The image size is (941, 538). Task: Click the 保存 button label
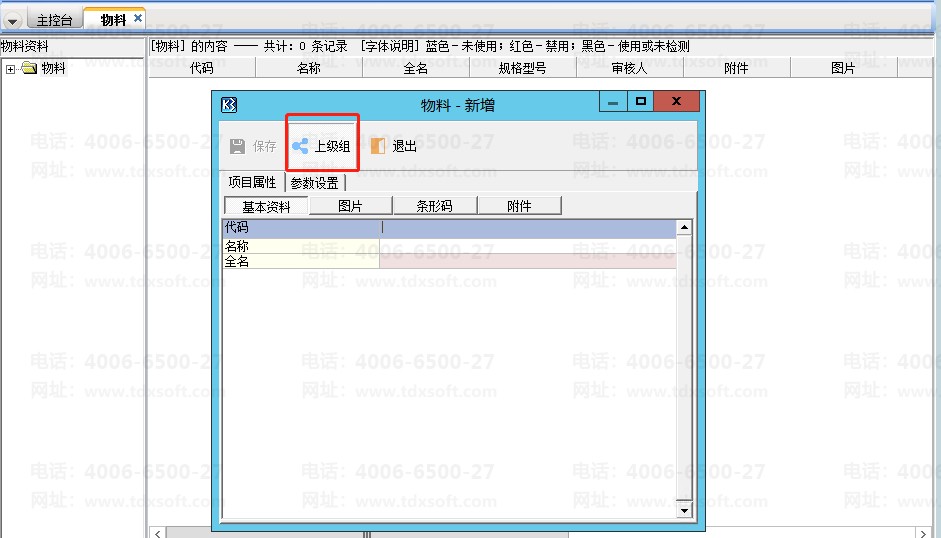coord(265,146)
